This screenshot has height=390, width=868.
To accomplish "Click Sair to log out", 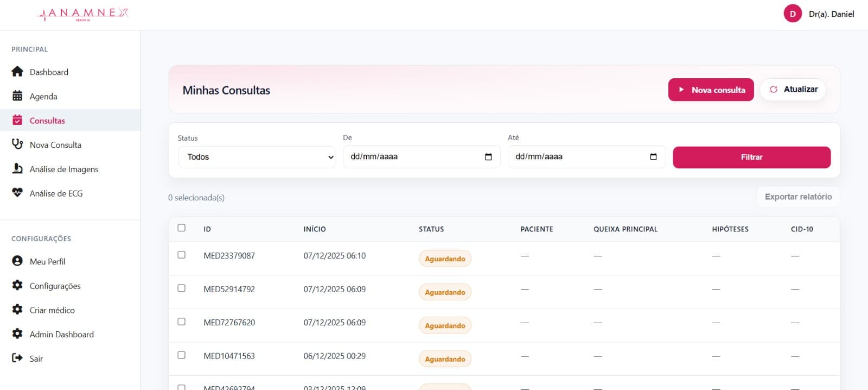I will pos(71,358).
